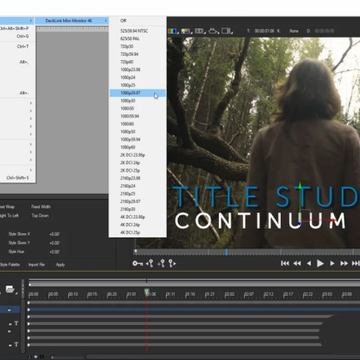Edit the Style Skew X value
The height and width of the screenshot is (360, 360).
pos(55,234)
